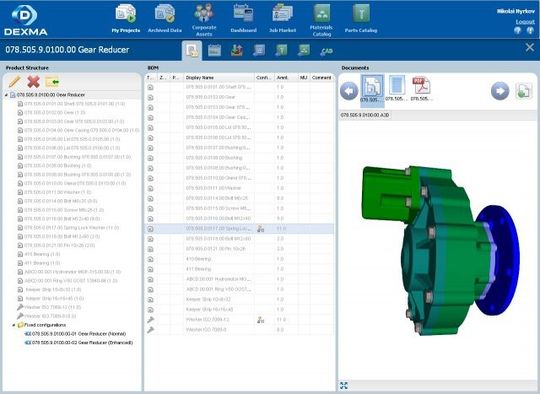Select the 410 Bearing row in BOM
This screenshot has width=540, height=394.
239,259
